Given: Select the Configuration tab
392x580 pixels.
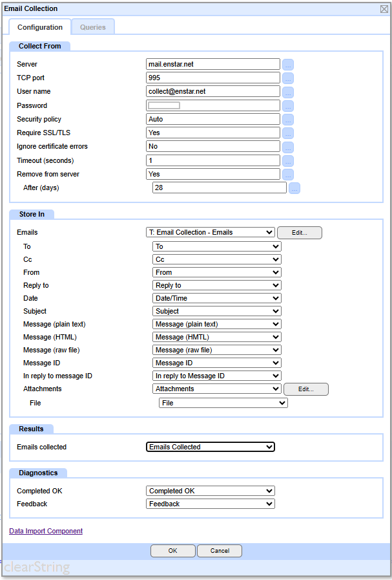Looking at the screenshot, I should coord(40,27).
